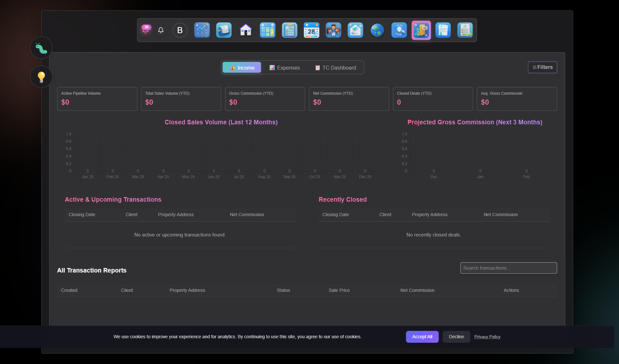Viewport: 619px width, 364px height.
Task: Open the Ask AI lightbulb icon
Action: tap(399, 30)
